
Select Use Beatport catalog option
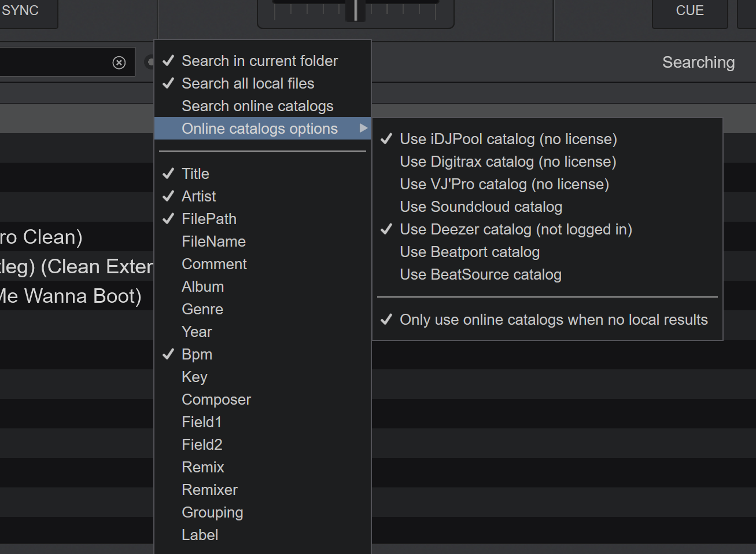tap(547, 252)
